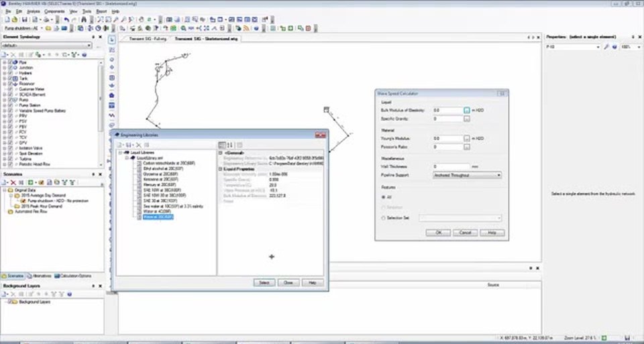This screenshot has width=644, height=344.
Task: Click the New file icon in the main toolbar
Action: point(8,19)
